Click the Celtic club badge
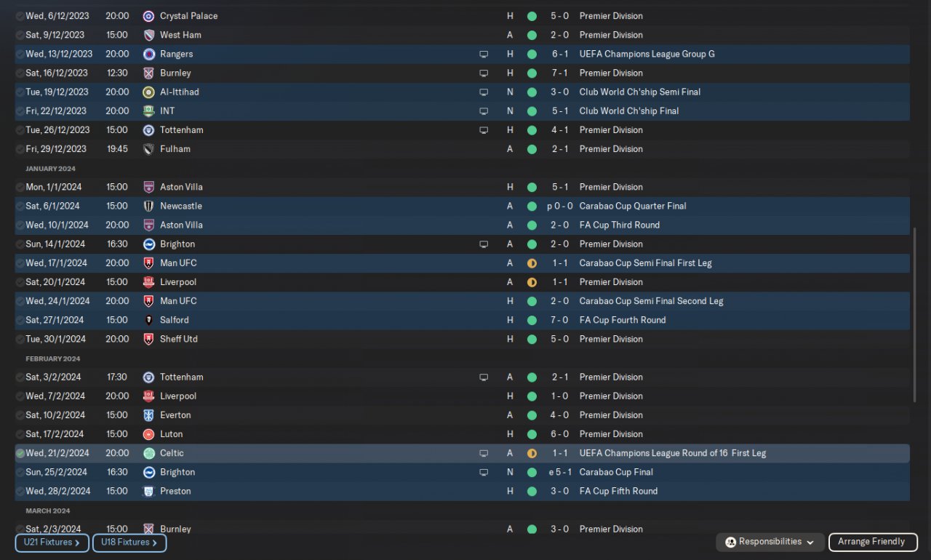The width and height of the screenshot is (931, 560). coord(148,453)
